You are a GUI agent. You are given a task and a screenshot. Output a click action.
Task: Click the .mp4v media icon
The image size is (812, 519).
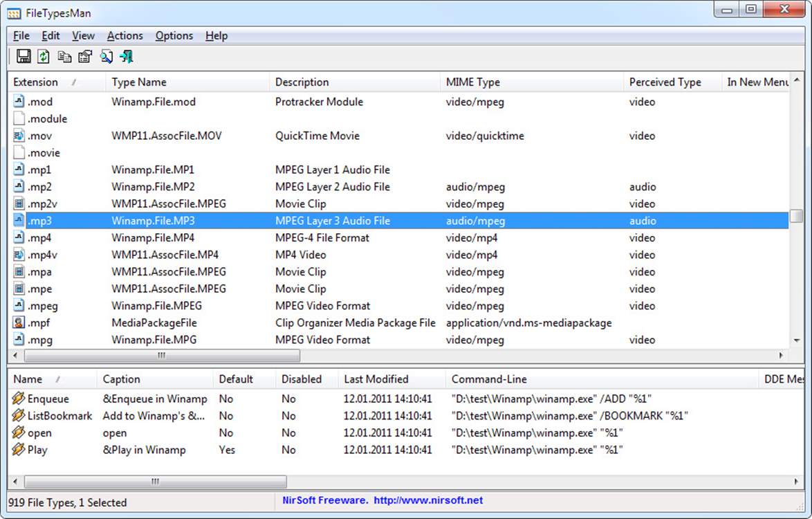pyautogui.click(x=19, y=255)
